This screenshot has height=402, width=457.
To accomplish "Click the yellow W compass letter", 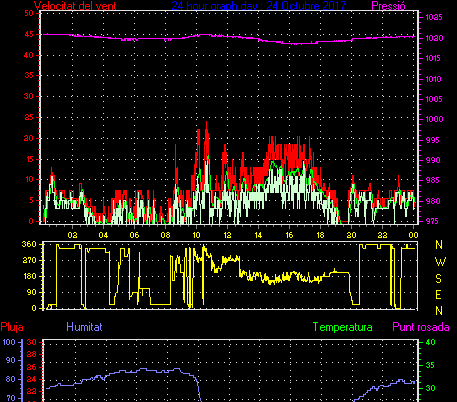I will (x=440, y=262).
